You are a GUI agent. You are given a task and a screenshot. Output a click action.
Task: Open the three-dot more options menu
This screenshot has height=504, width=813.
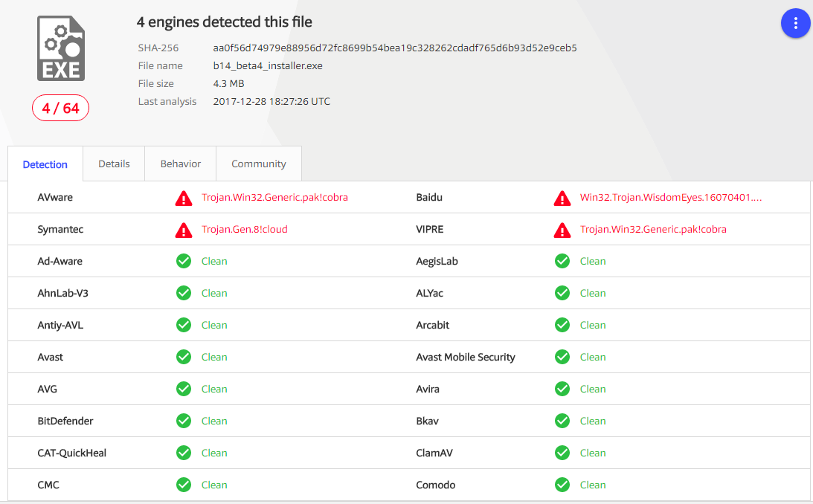(x=795, y=23)
